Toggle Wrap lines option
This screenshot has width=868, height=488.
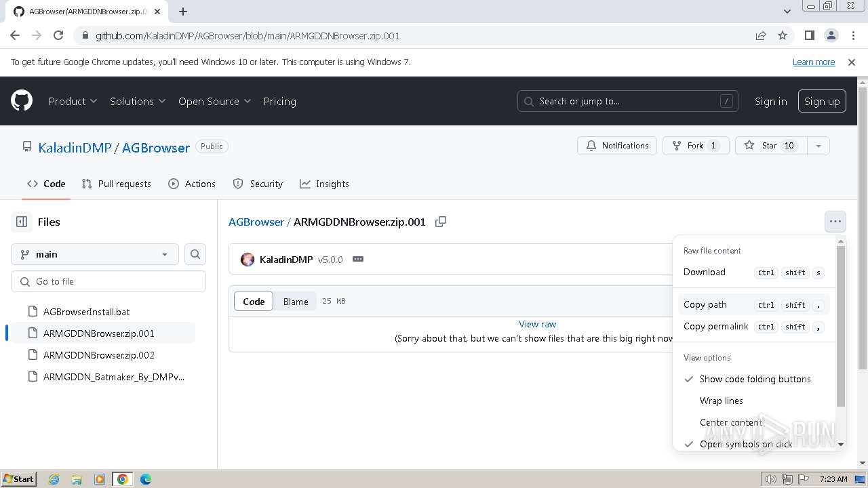tap(753, 401)
